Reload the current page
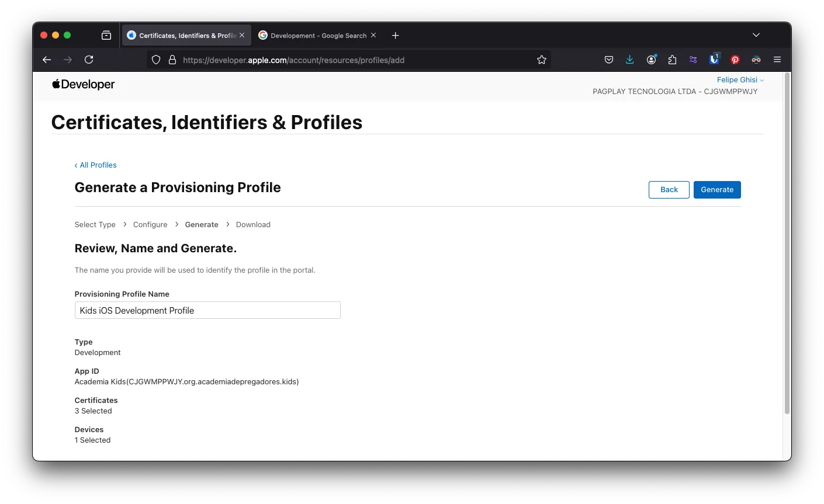 (89, 60)
